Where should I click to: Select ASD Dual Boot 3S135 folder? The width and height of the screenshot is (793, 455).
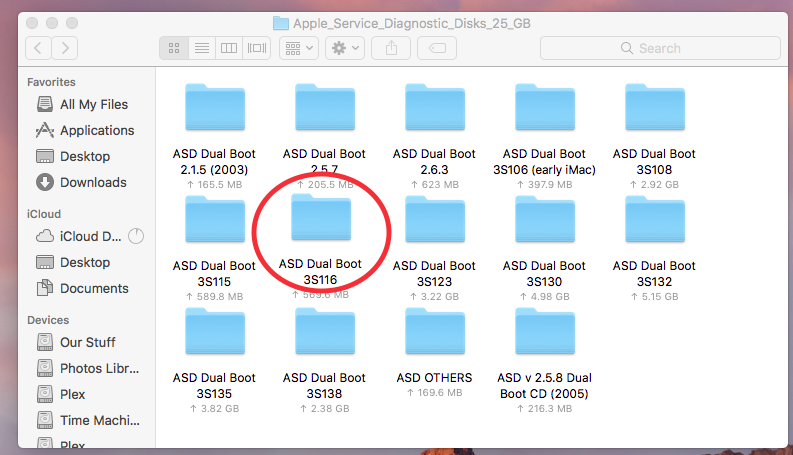[x=214, y=332]
